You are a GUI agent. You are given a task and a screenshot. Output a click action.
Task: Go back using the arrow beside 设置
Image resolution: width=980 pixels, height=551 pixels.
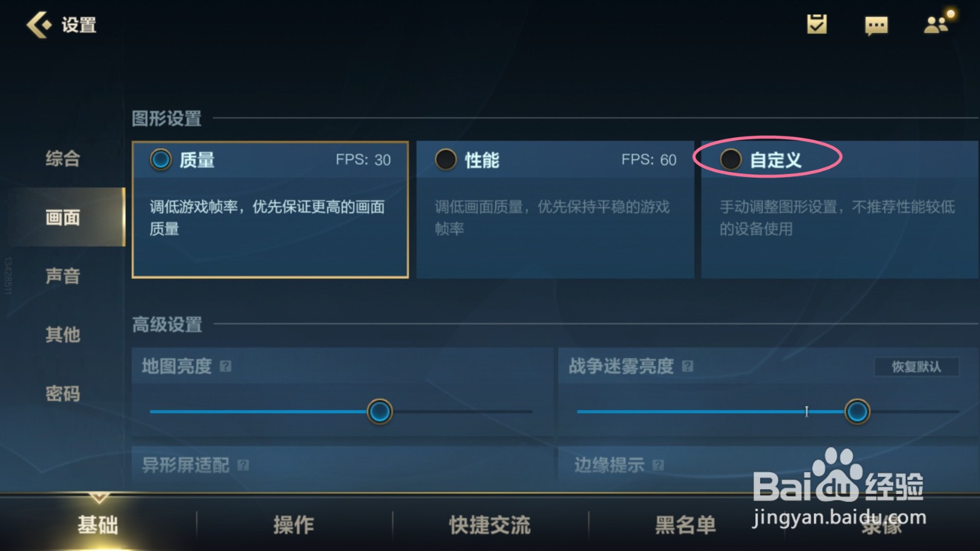click(x=39, y=25)
